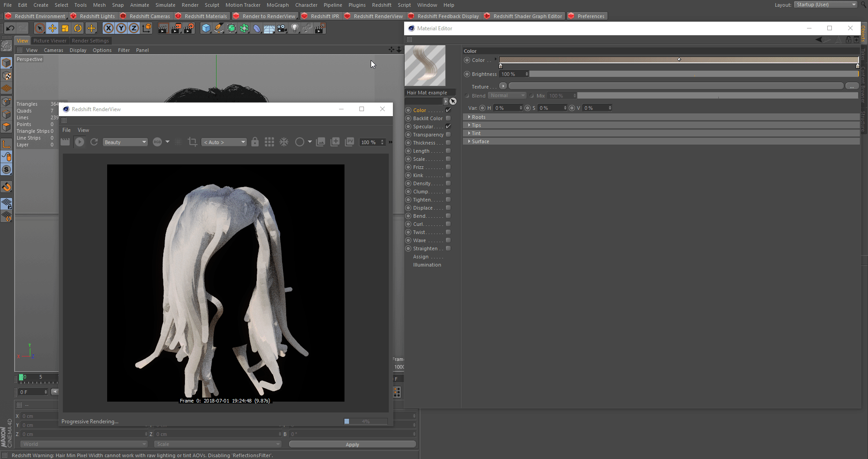Open Illumination settings in Material Editor
This screenshot has width=868, height=459.
[x=427, y=265]
